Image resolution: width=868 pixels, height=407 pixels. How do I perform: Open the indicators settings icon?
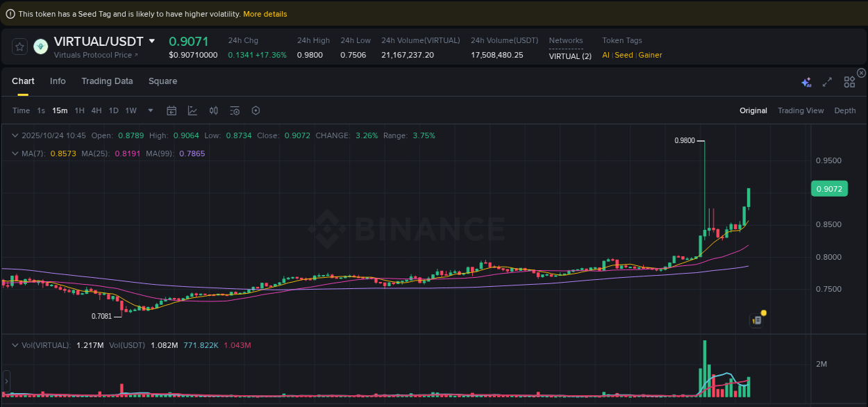235,110
